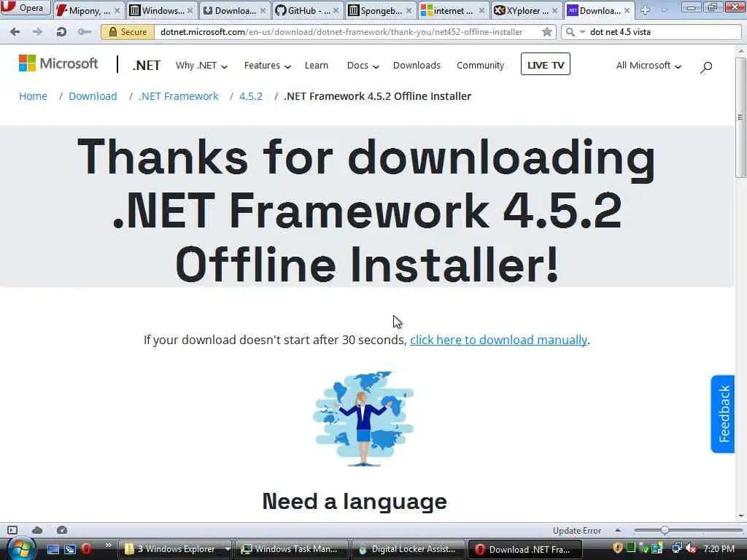Switch to the Mipony tab
Viewport: 747px width, 560px height.
click(x=89, y=10)
